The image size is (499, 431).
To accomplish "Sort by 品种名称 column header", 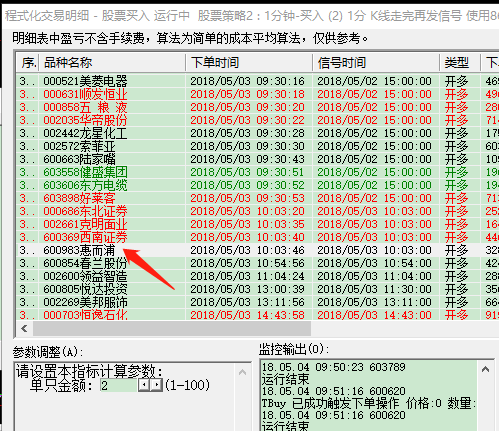I will tap(112, 62).
